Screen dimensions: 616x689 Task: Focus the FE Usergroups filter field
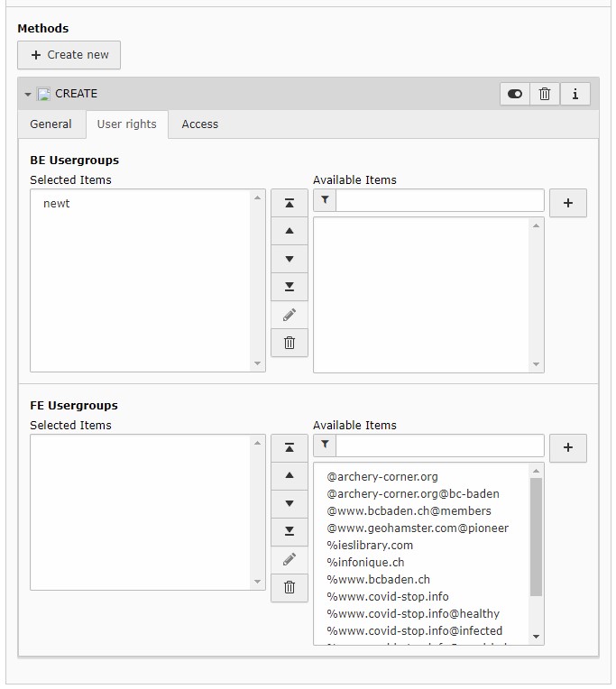pos(440,446)
